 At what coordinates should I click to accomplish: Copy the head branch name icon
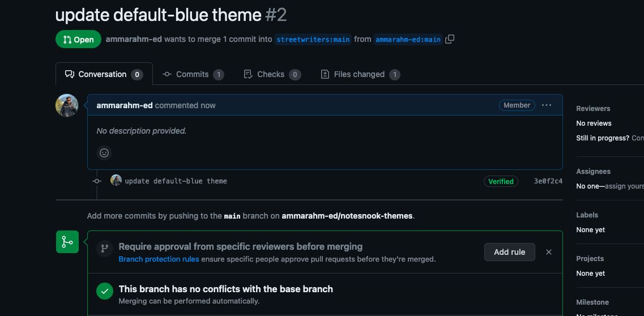(x=450, y=39)
